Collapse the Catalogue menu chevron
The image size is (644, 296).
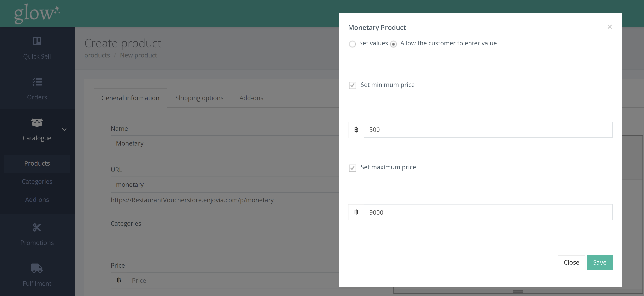64,129
